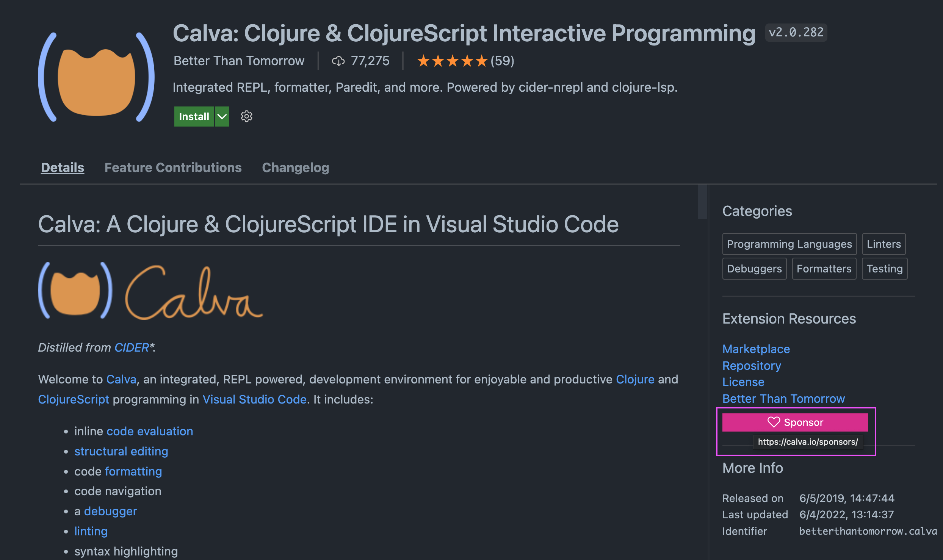Select the Details tab
Image resolution: width=943 pixels, height=560 pixels.
pyautogui.click(x=63, y=167)
